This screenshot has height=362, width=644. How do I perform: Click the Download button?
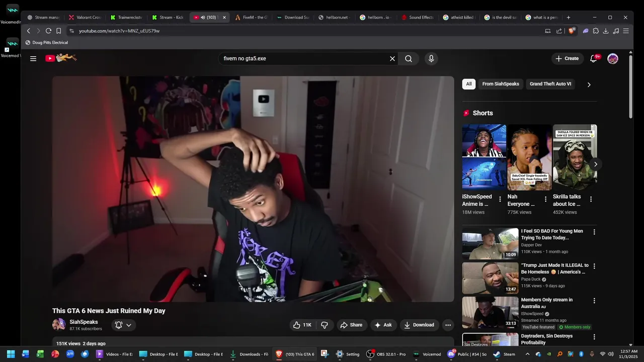(420, 325)
